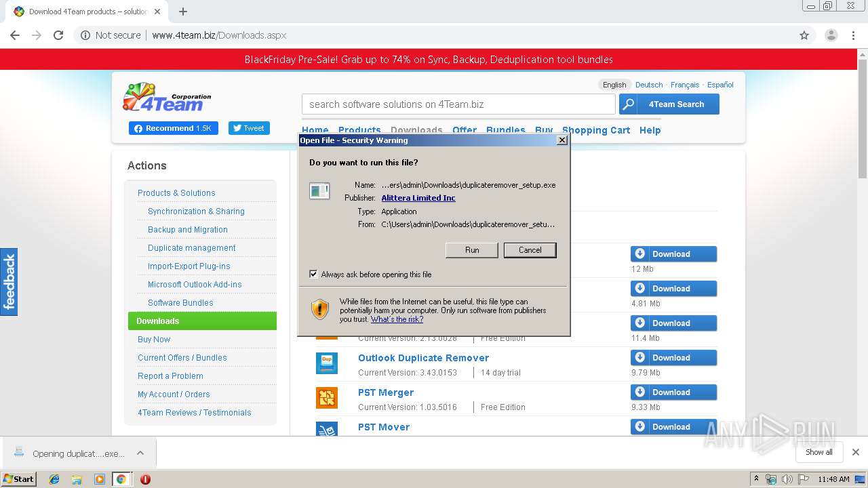Viewport: 868px width, 488px height.
Task: Open Products & Solutions sidebar link
Action: tap(176, 193)
